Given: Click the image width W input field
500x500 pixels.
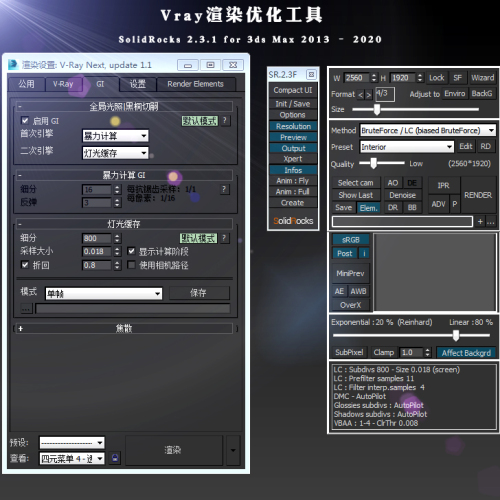Looking at the screenshot, I should pyautogui.click(x=357, y=78).
